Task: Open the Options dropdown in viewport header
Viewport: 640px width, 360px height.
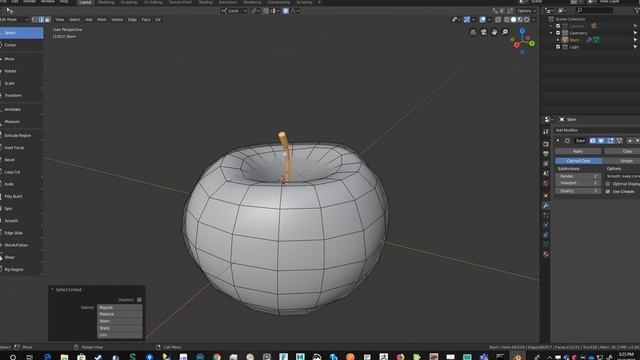Action: point(527,11)
